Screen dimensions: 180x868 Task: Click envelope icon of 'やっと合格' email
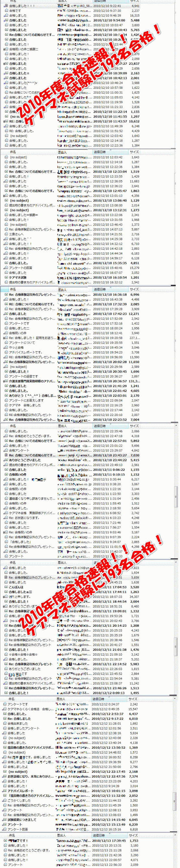pos(6,347)
